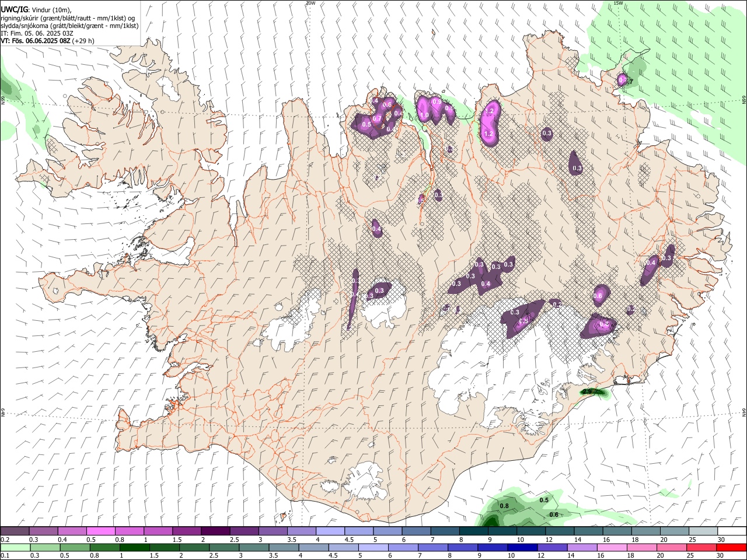Pick the bright red 30 rain-scale swatch

click(731, 547)
